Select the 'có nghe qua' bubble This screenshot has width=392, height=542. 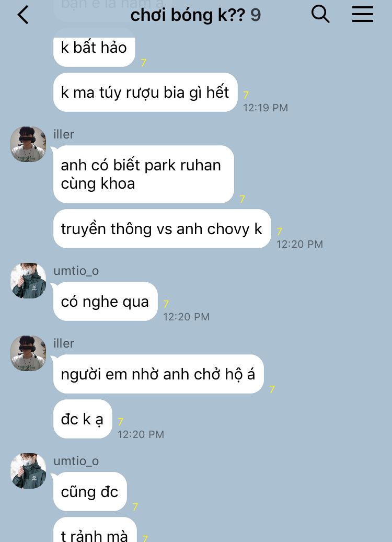point(105,302)
